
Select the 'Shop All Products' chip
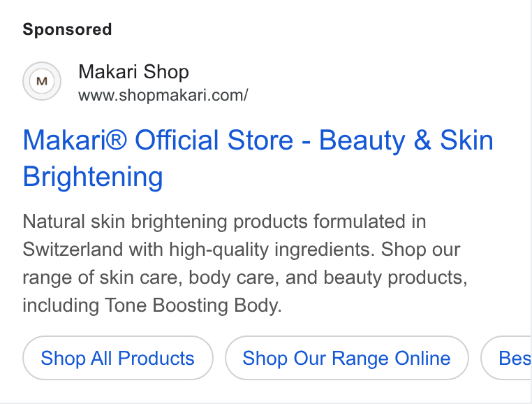[118, 358]
